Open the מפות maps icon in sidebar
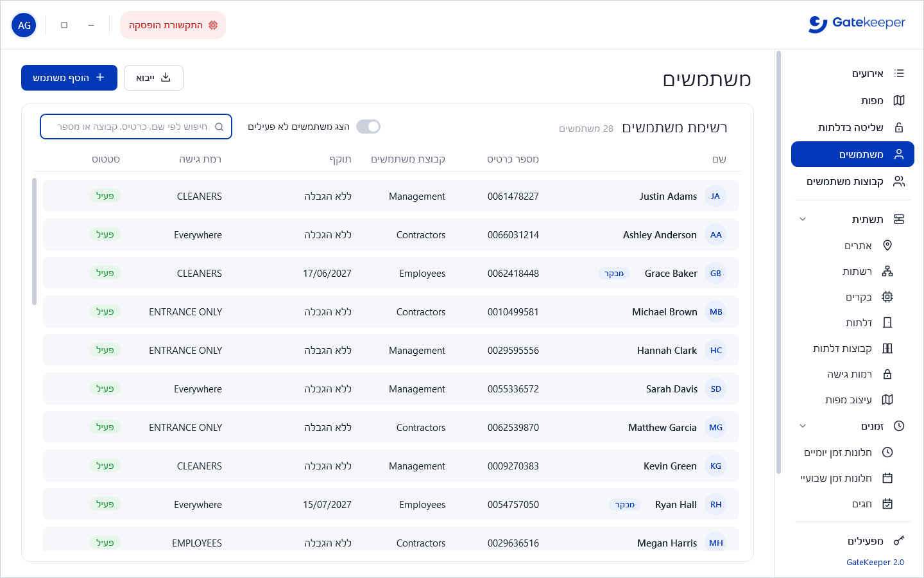This screenshot has height=578, width=924. pos(899,100)
